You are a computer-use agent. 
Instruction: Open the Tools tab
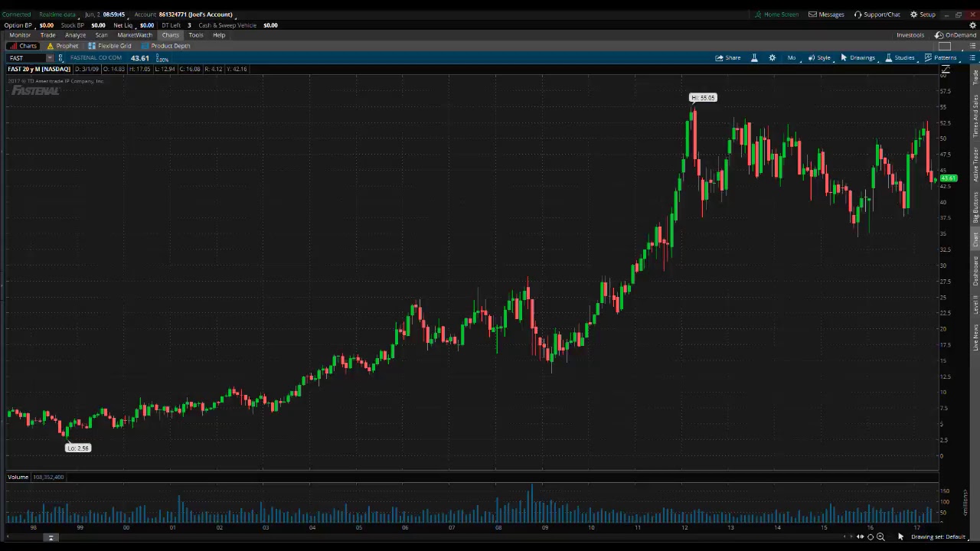[x=196, y=35]
